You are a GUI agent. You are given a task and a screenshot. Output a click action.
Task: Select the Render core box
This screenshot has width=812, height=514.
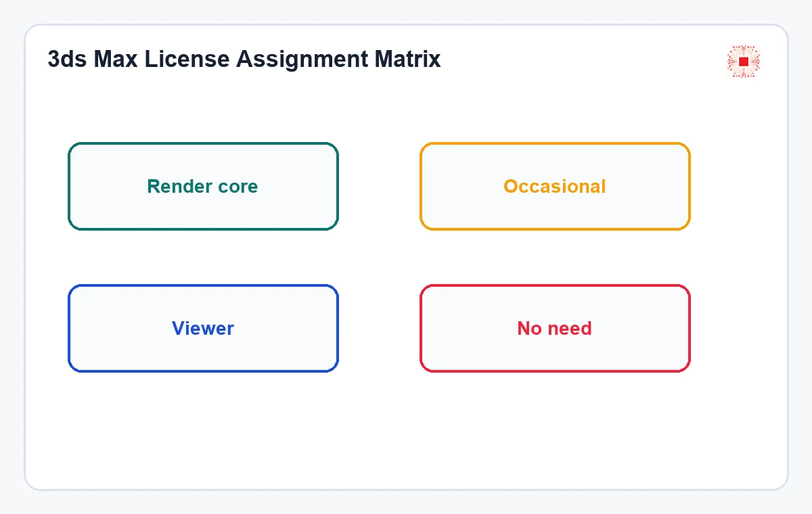203,186
